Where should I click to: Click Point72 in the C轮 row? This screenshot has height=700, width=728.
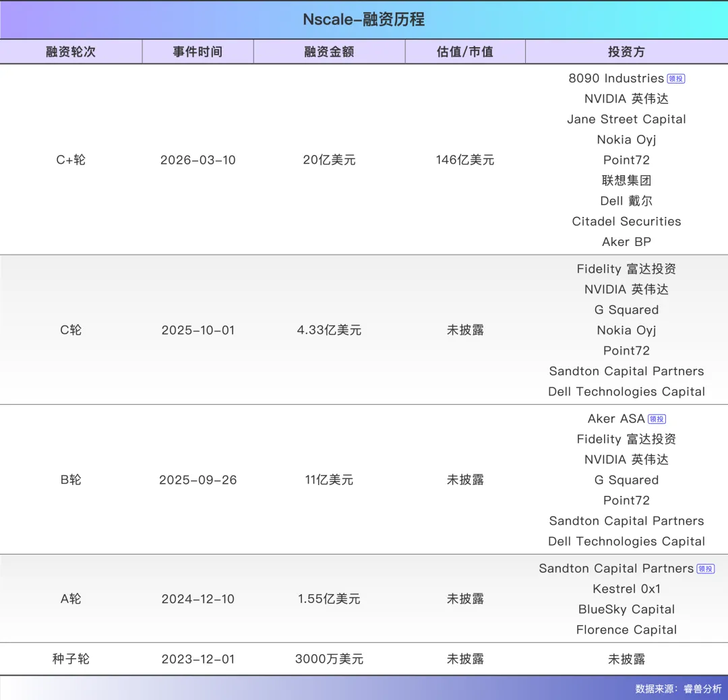click(626, 350)
